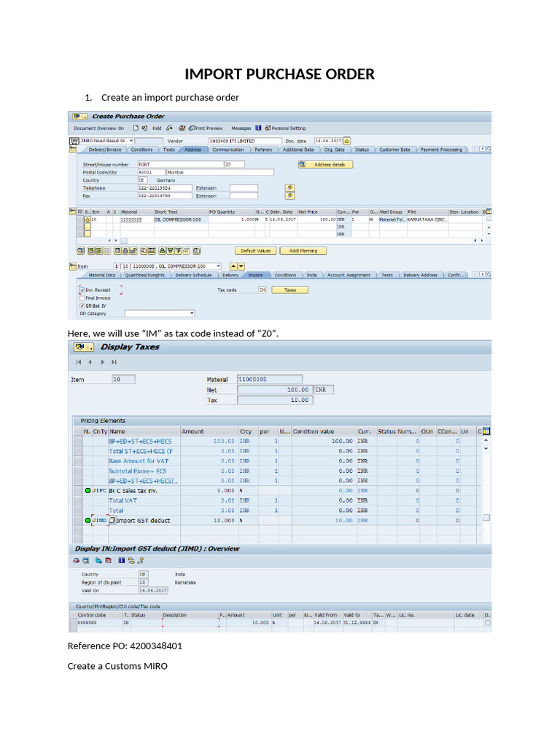Click the detail icon beside Import GST deduct
This screenshot has width=560, height=747.
112,520
